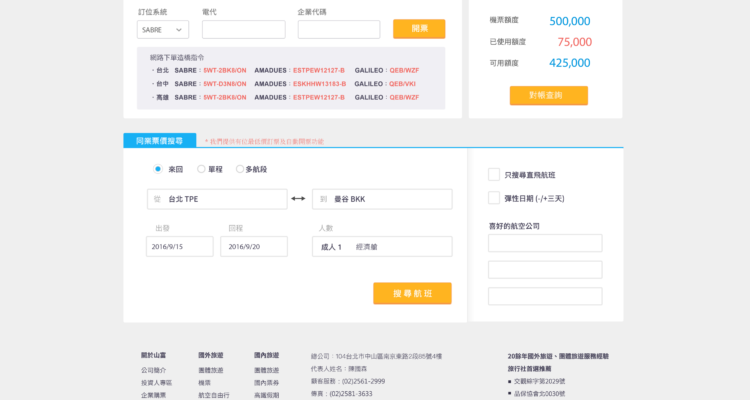This screenshot has height=400, width=750.
Task: Focus the origin field showing 台北 TPE
Action: 217,199
